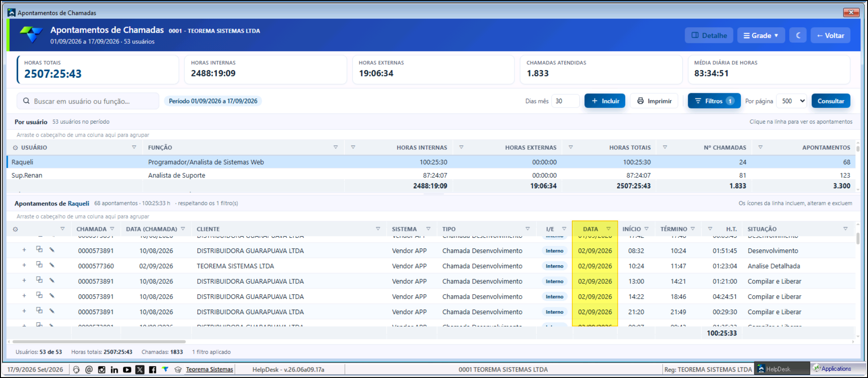Open the X (Twitter) icon in status bar
Screen dimensions: 868x378
pos(140,369)
